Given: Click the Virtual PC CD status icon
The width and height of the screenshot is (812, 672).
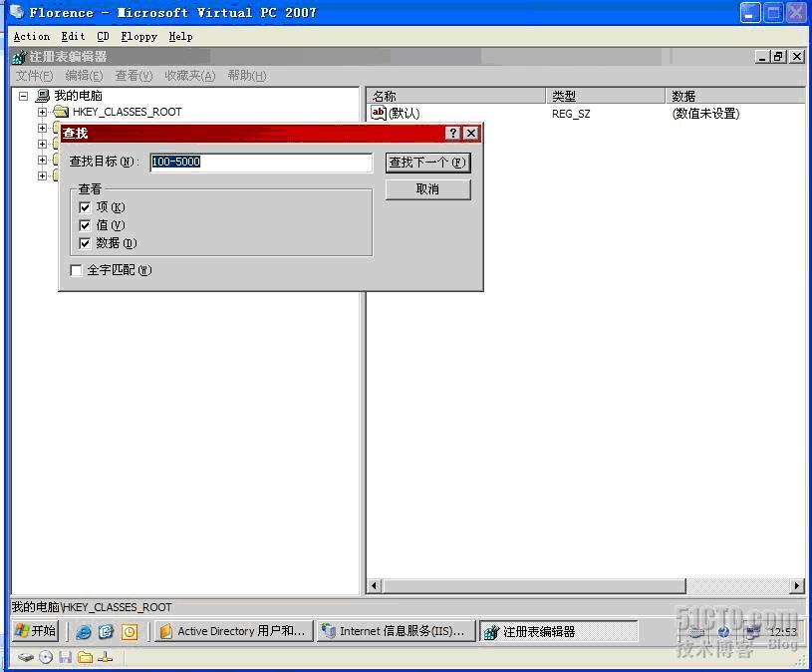Looking at the screenshot, I should (x=46, y=657).
